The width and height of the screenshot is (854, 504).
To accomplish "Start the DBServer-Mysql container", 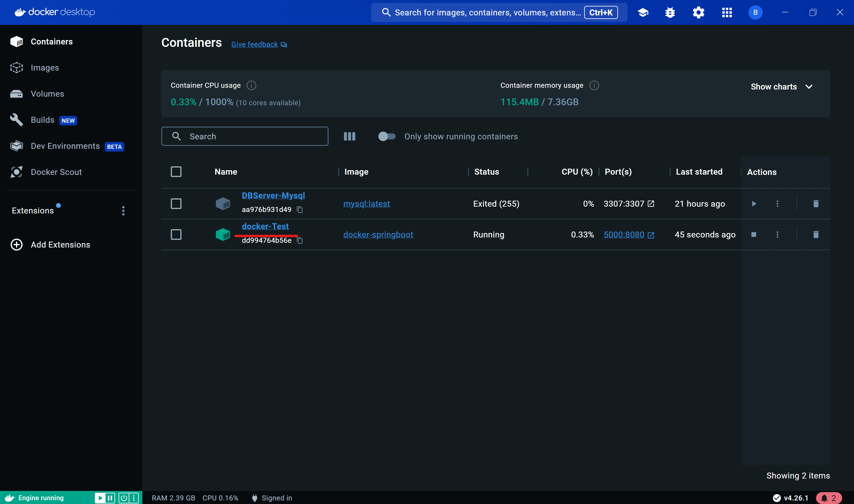I will 753,204.
